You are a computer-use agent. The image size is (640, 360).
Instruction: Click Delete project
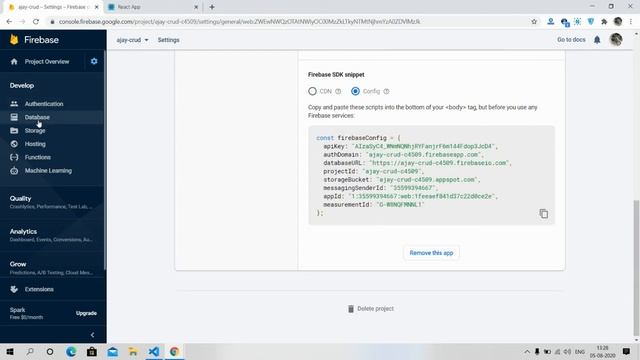pos(371,309)
